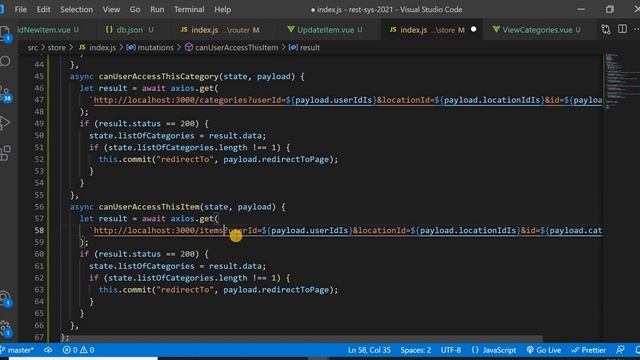Switch to the UpdateItem.vue tab

(x=325, y=30)
